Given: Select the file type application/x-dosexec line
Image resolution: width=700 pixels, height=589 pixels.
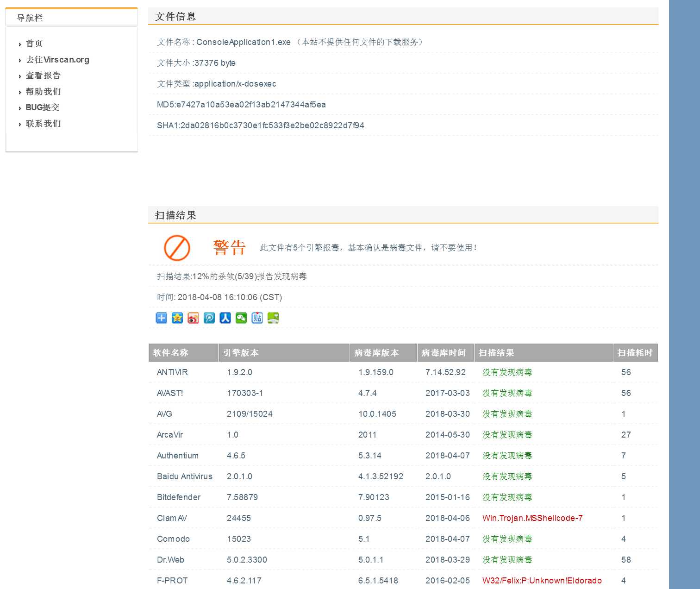Looking at the screenshot, I should pos(217,84).
